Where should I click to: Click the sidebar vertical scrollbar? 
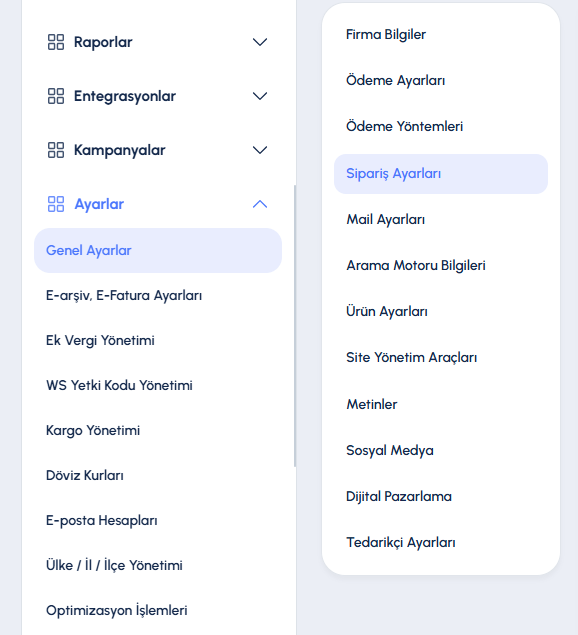pyautogui.click(x=295, y=326)
